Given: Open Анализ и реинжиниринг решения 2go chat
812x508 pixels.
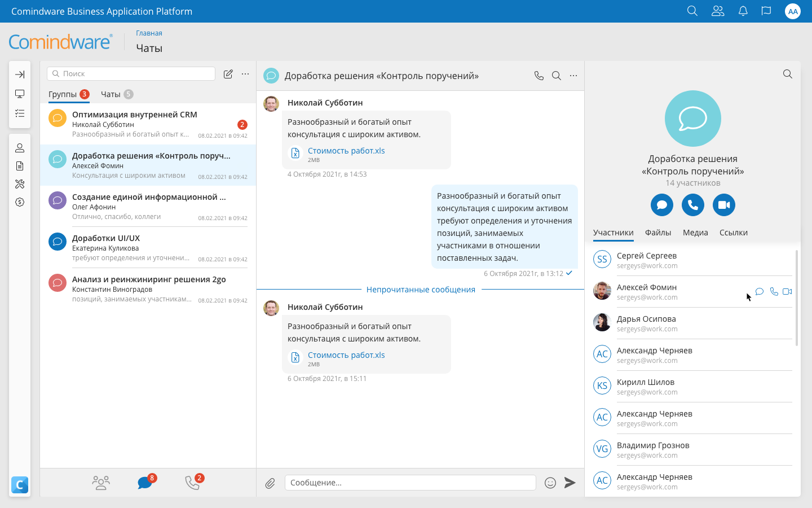Looking at the screenshot, I should coord(148,288).
